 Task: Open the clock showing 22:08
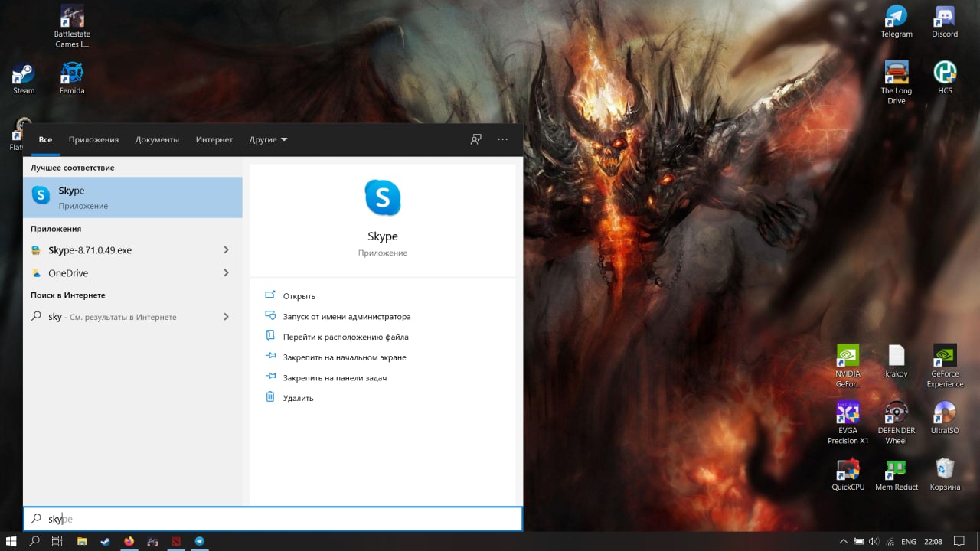933,541
